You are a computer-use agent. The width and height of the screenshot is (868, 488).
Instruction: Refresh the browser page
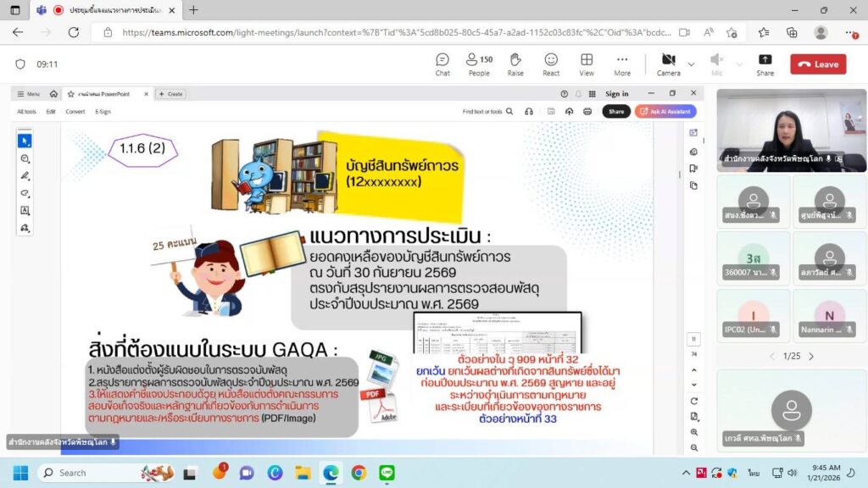point(73,32)
